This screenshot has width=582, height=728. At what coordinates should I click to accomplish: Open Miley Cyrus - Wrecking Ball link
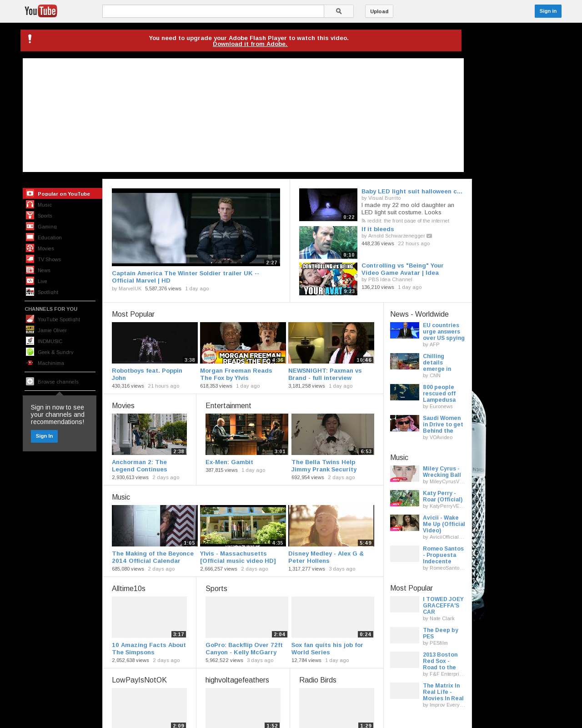442,472
